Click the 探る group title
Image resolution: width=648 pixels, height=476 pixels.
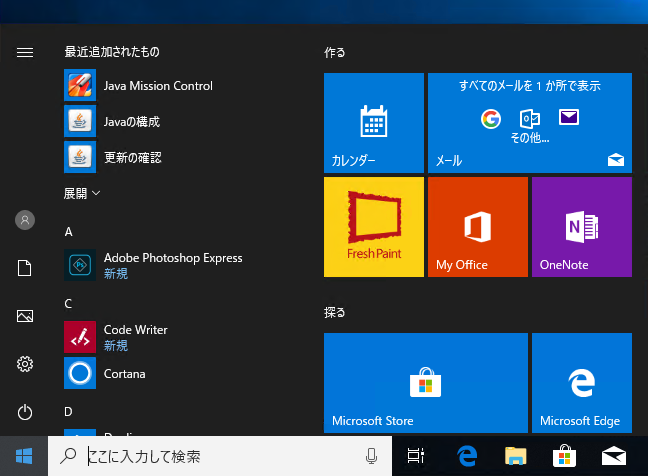point(334,312)
